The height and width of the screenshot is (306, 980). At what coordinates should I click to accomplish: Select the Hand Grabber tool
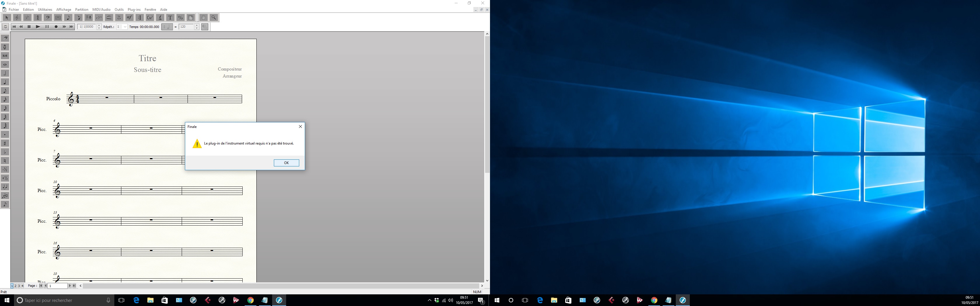204,17
